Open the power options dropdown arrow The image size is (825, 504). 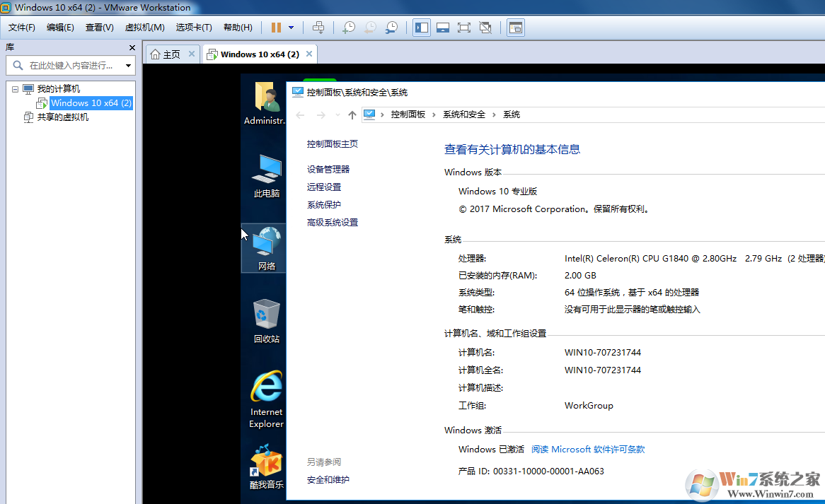point(291,28)
